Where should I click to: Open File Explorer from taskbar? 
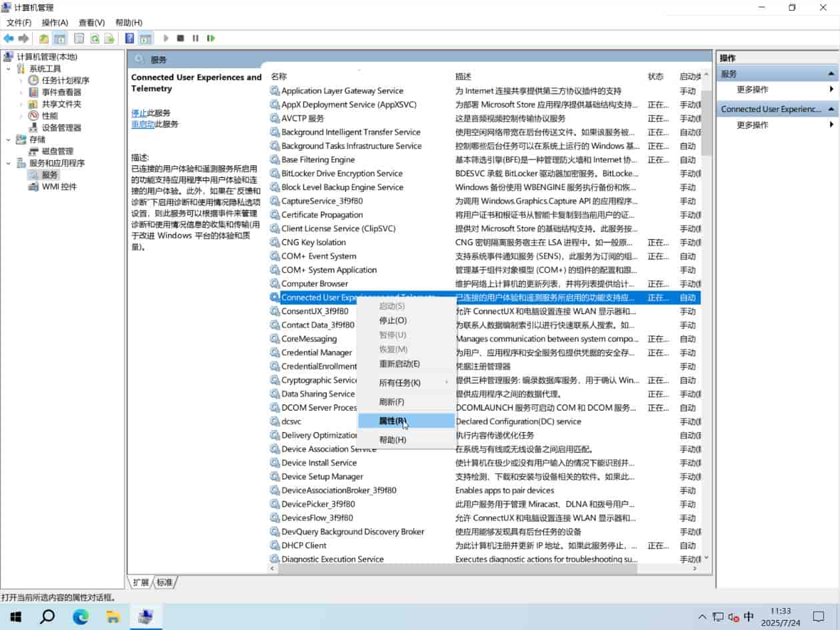[113, 617]
